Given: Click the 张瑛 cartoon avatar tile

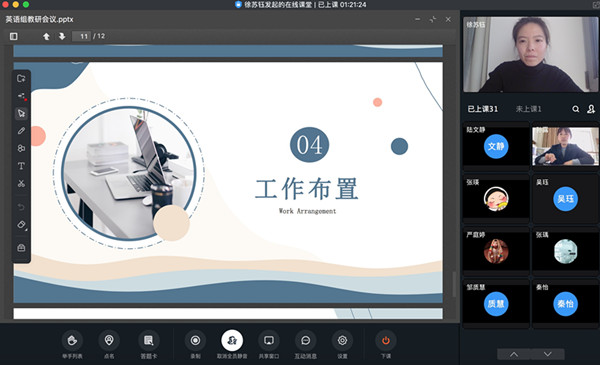Looking at the screenshot, I should tap(496, 198).
